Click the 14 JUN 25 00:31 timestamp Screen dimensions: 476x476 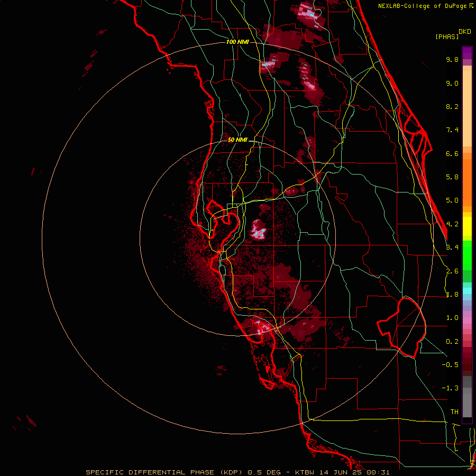click(x=355, y=472)
